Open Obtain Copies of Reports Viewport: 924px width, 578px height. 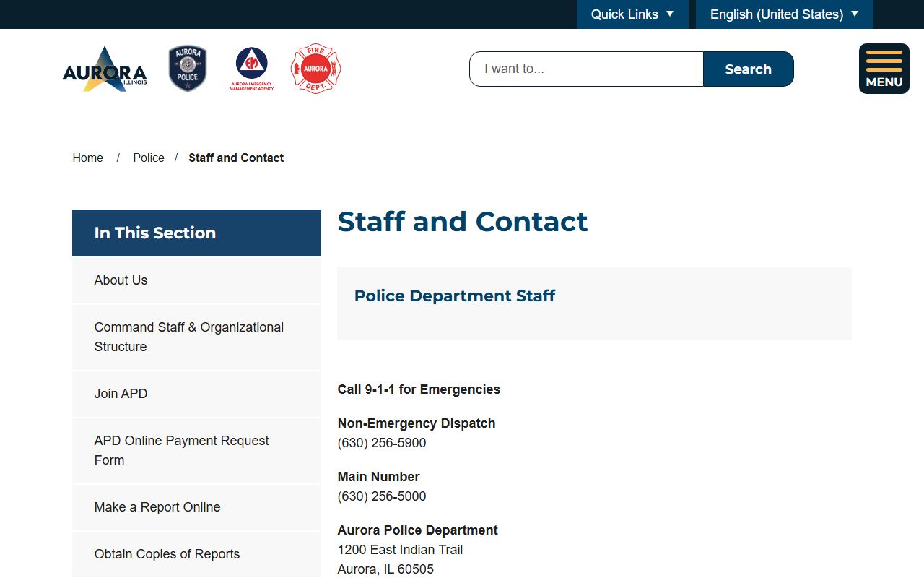pos(196,554)
